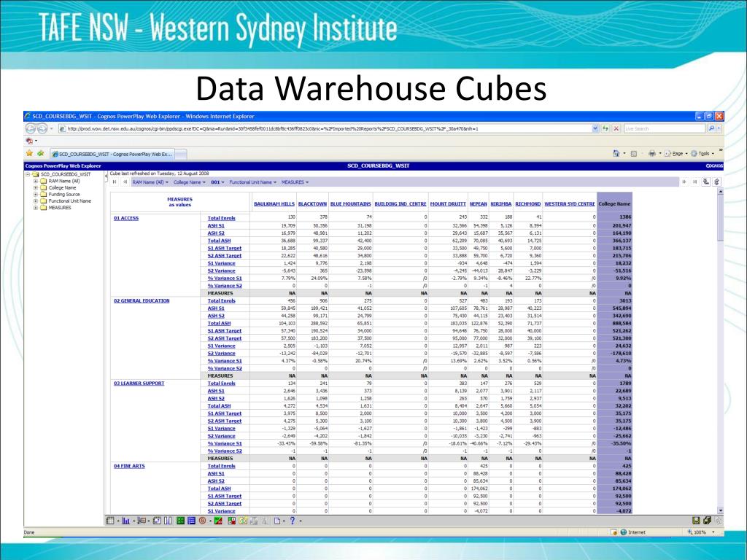The image size is (747, 560).
Task: Drill into WESTERN SYD CENTRE column
Action: (x=570, y=204)
